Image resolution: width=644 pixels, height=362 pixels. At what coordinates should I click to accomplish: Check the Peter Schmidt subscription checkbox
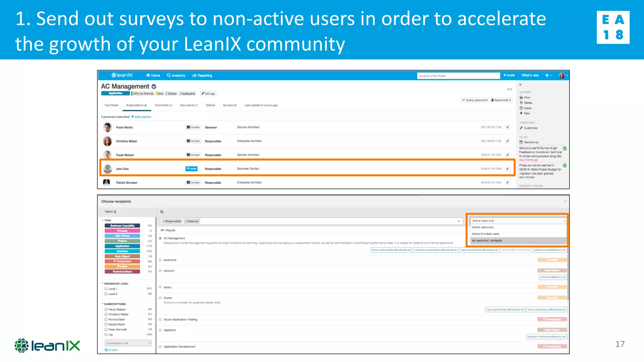point(106,330)
